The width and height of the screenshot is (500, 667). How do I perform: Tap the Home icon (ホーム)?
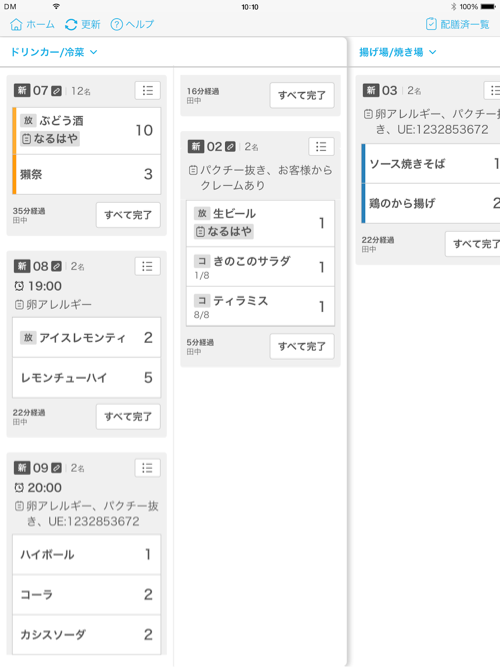16,24
